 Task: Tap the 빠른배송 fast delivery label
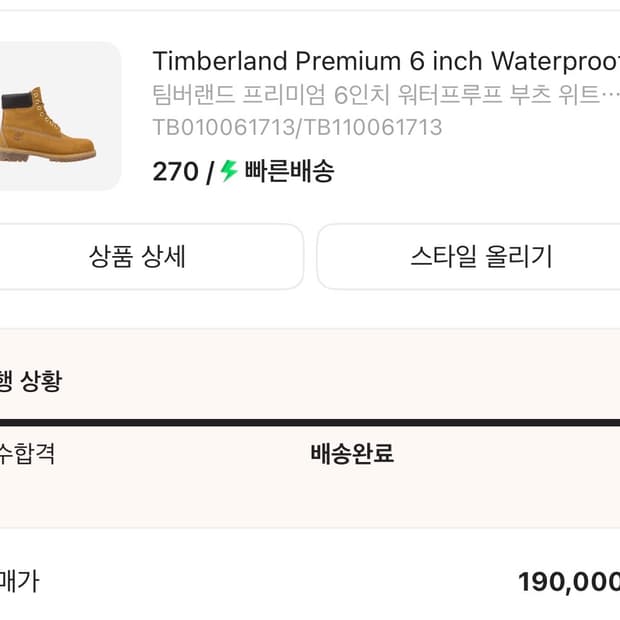point(289,172)
